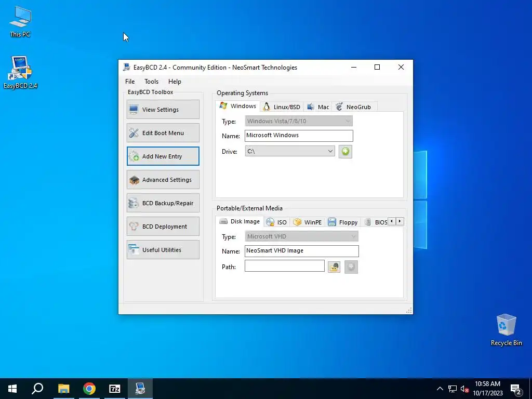Open the Windows Start menu
The height and width of the screenshot is (399, 532).
[x=12, y=389]
